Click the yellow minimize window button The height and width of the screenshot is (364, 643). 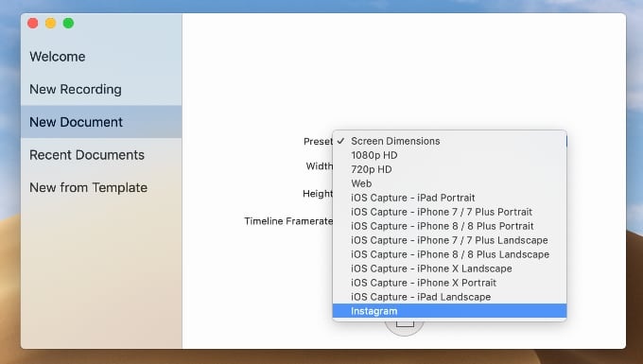(x=50, y=24)
